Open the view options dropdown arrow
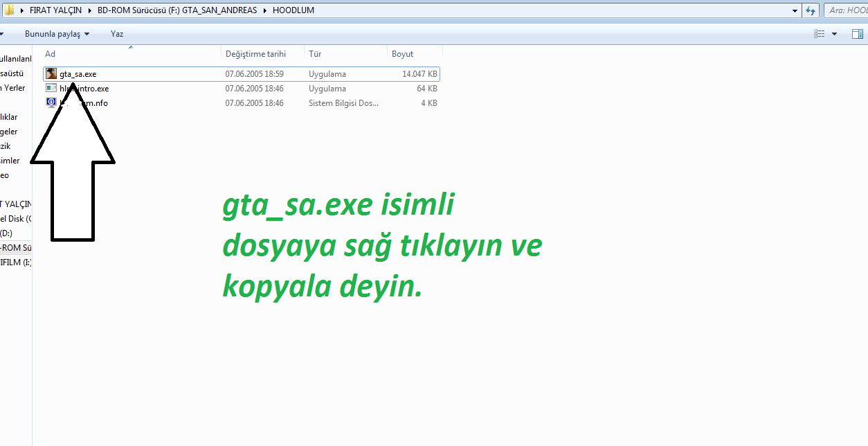The height and width of the screenshot is (446, 868). tap(834, 34)
